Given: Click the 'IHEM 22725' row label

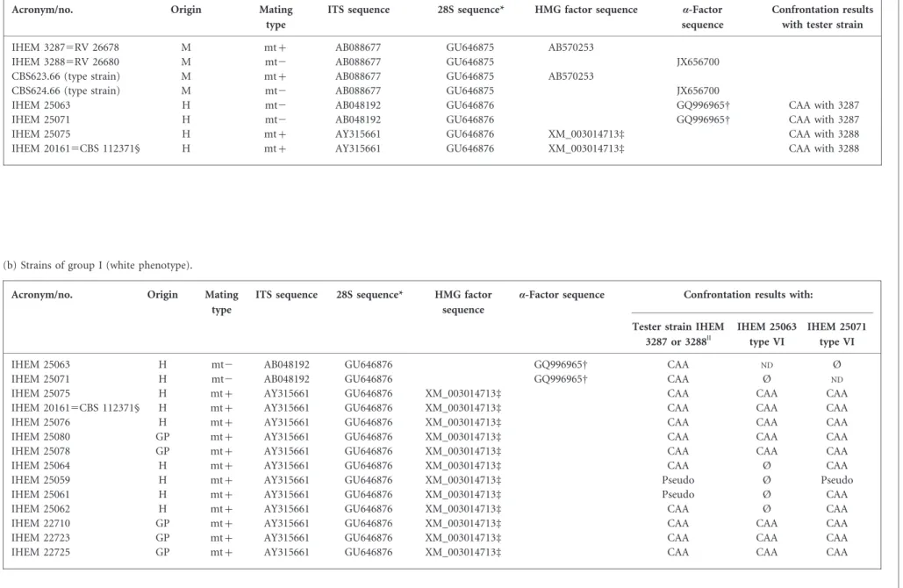Looking at the screenshot, I should 41,552.
